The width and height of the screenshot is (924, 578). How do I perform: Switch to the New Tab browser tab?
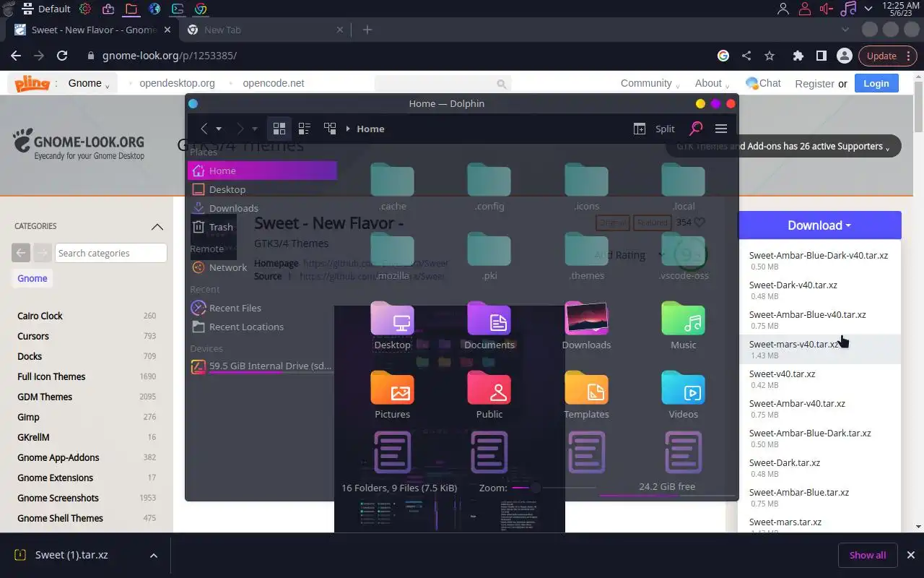pyautogui.click(x=266, y=30)
